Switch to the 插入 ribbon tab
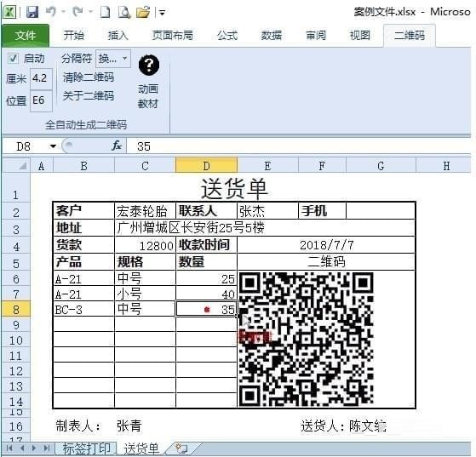The image size is (476, 457). [x=118, y=36]
